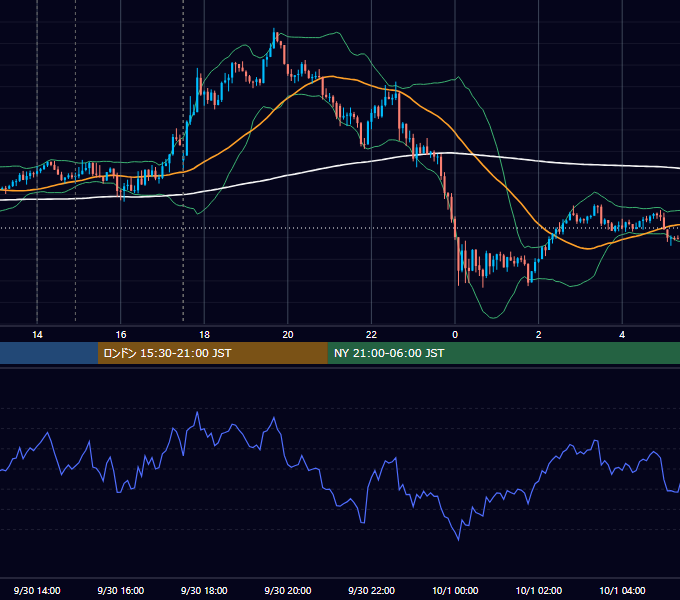Viewport: 680px width, 600px height.
Task: Click the 9/30 16:00 time label
Action: pyautogui.click(x=121, y=590)
